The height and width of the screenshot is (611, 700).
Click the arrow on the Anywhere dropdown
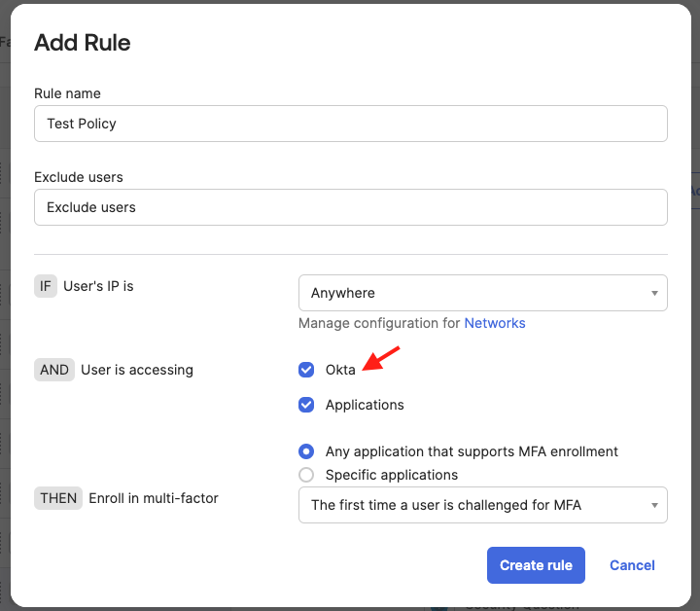[654, 293]
